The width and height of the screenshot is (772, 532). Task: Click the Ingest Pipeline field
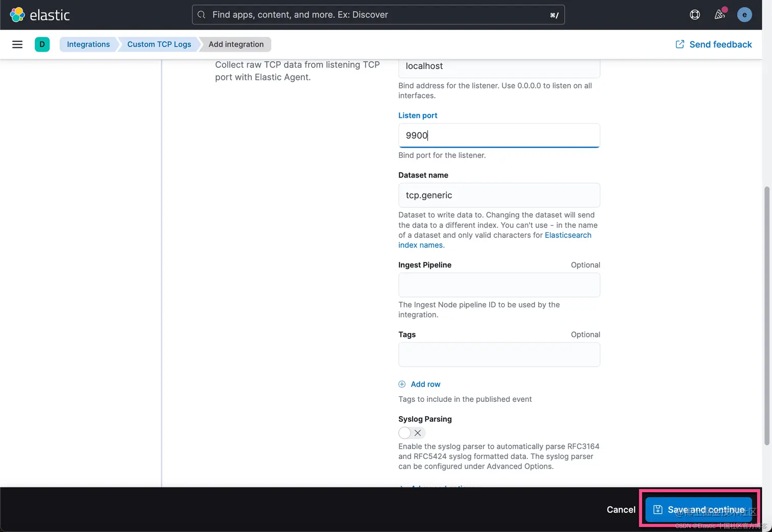pyautogui.click(x=499, y=285)
